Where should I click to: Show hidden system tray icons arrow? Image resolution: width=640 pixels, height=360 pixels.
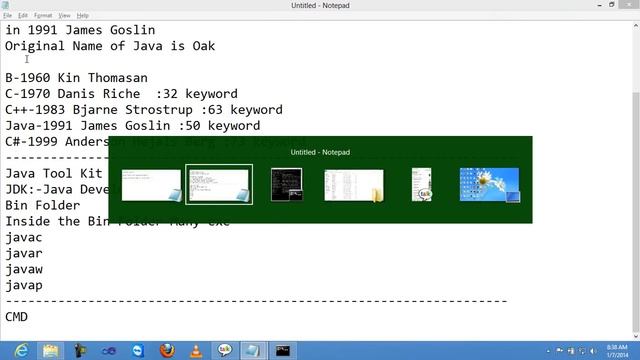[x=548, y=351]
